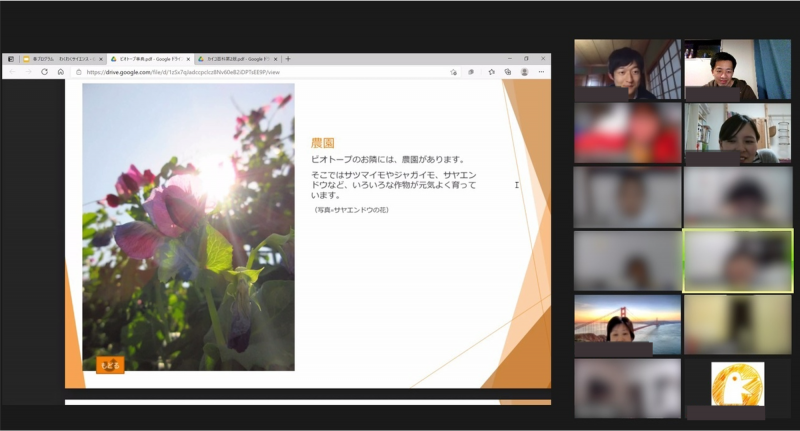Screen dimensions: 800x431
Task: Select the beige background participant tile
Action: click(x=738, y=325)
